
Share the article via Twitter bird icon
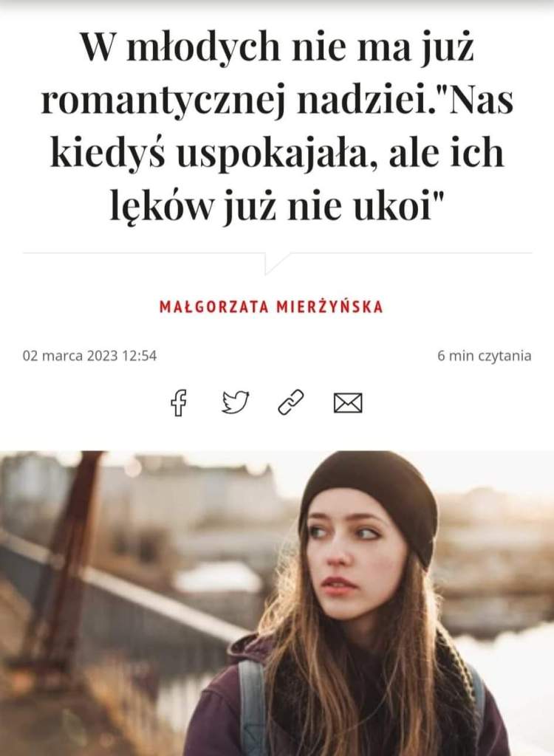(236, 402)
